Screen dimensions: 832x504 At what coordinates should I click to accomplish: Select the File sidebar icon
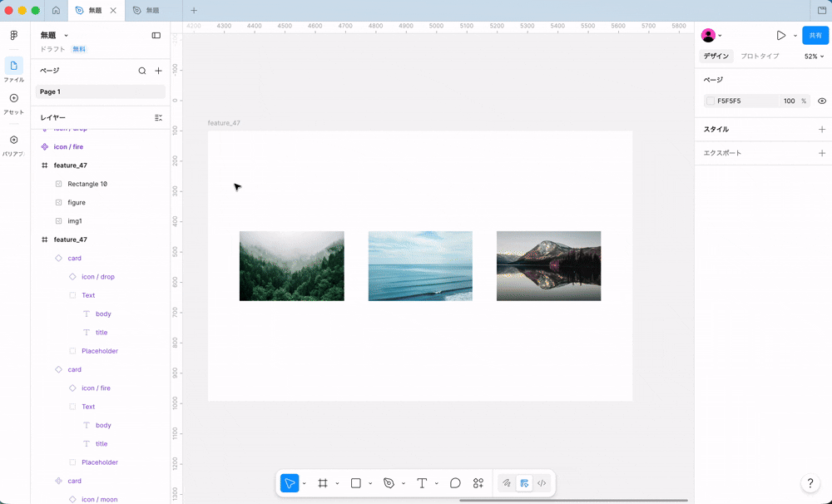pyautogui.click(x=14, y=66)
